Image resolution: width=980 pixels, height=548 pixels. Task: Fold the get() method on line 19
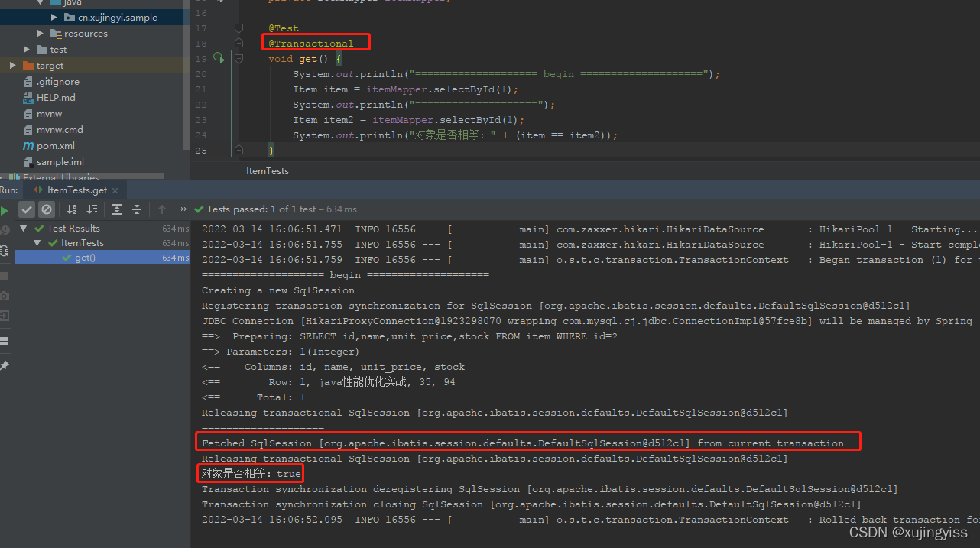[239, 59]
